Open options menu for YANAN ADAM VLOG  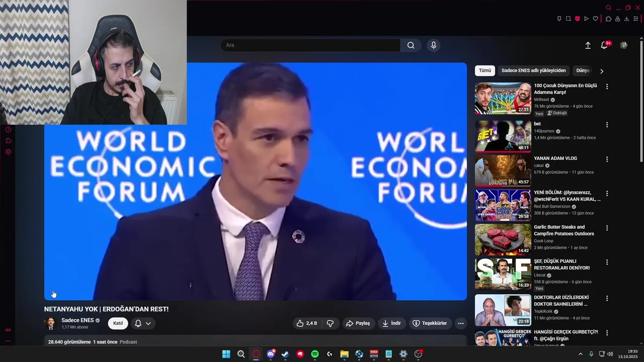[x=607, y=159]
